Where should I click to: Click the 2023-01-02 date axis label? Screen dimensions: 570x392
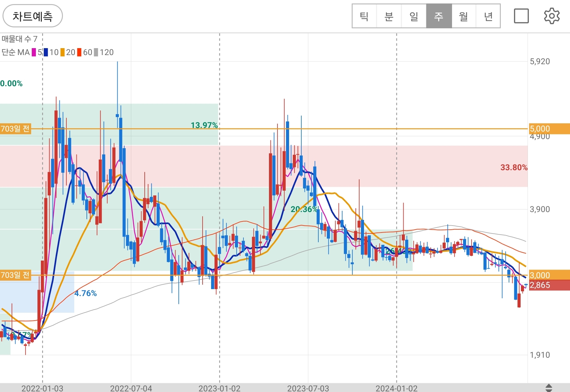tap(220, 388)
